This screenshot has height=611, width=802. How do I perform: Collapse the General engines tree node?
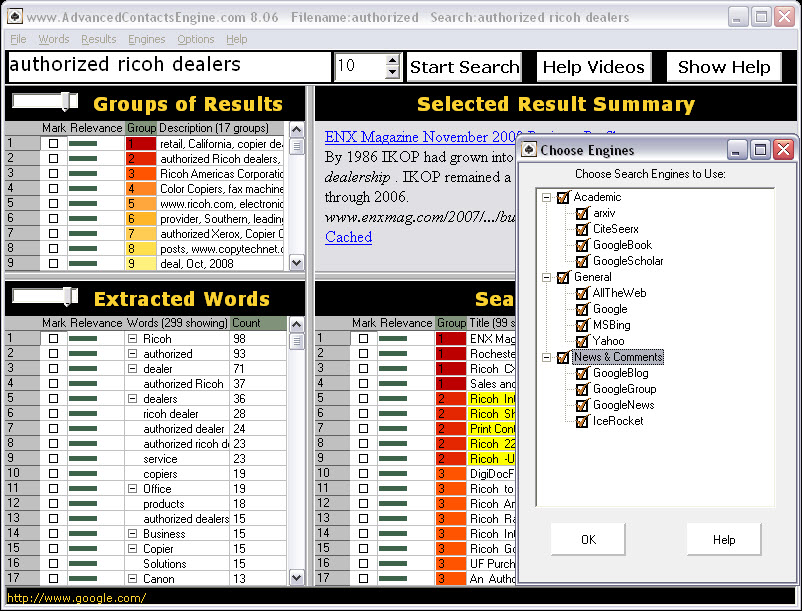point(547,277)
